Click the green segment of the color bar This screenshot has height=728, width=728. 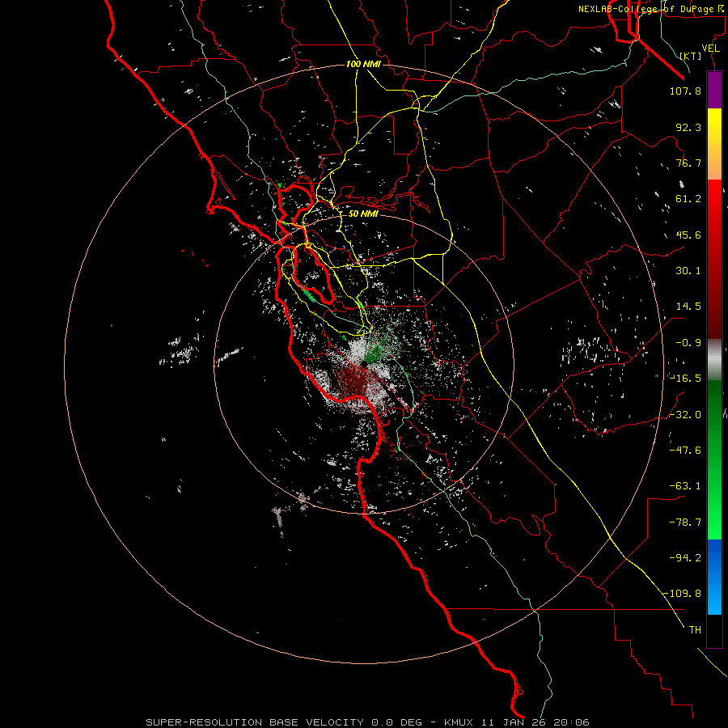pyautogui.click(x=714, y=459)
